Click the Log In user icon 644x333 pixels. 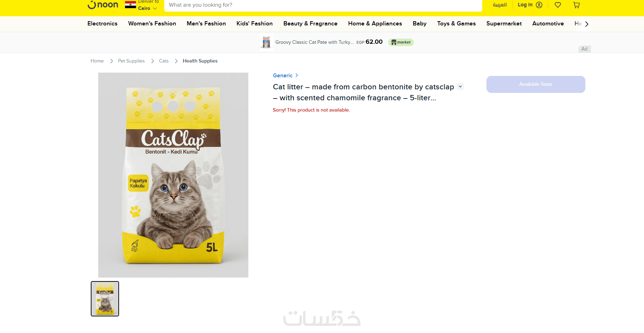539,5
